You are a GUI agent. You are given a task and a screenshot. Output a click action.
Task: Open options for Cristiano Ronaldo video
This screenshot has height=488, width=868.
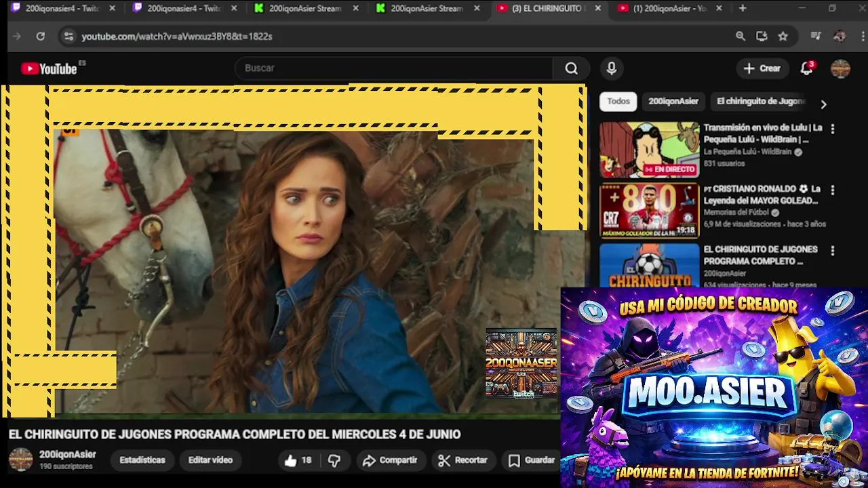[x=833, y=190]
